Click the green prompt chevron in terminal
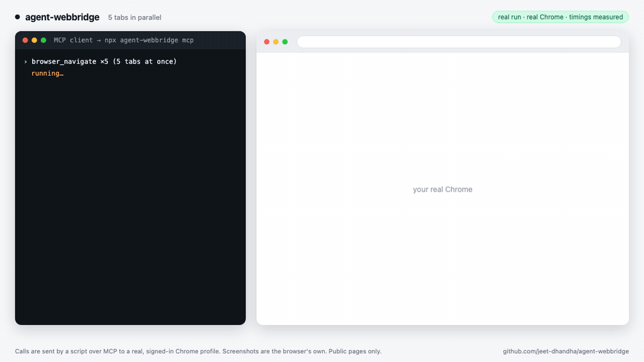644x362 pixels. tap(25, 62)
